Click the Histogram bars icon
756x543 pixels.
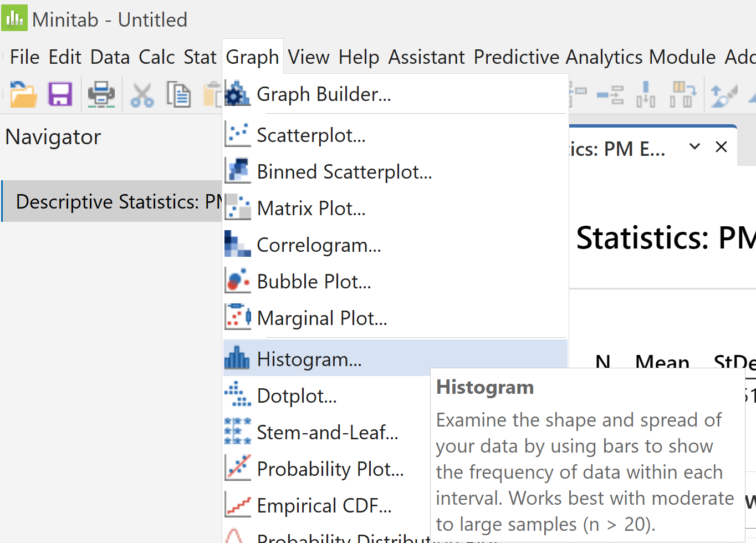point(237,358)
